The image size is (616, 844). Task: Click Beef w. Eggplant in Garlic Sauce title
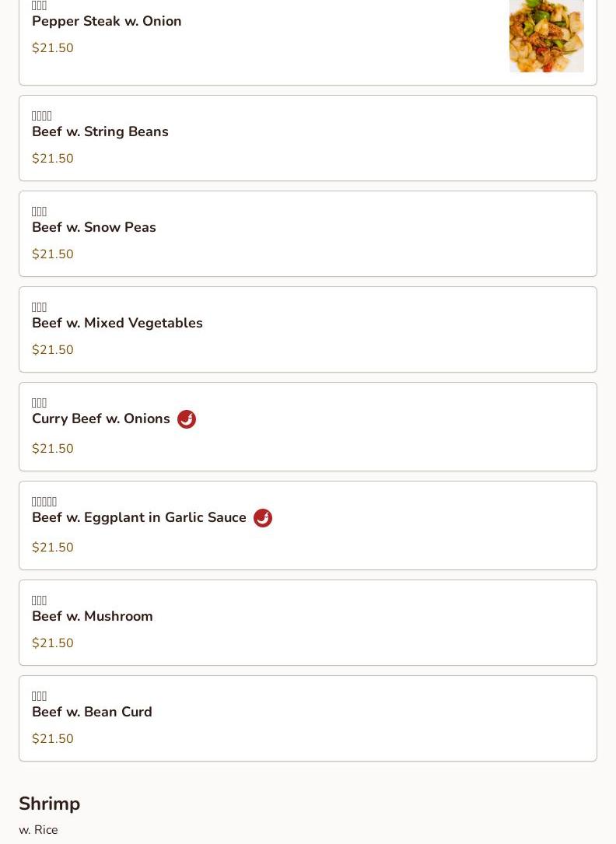(x=139, y=517)
